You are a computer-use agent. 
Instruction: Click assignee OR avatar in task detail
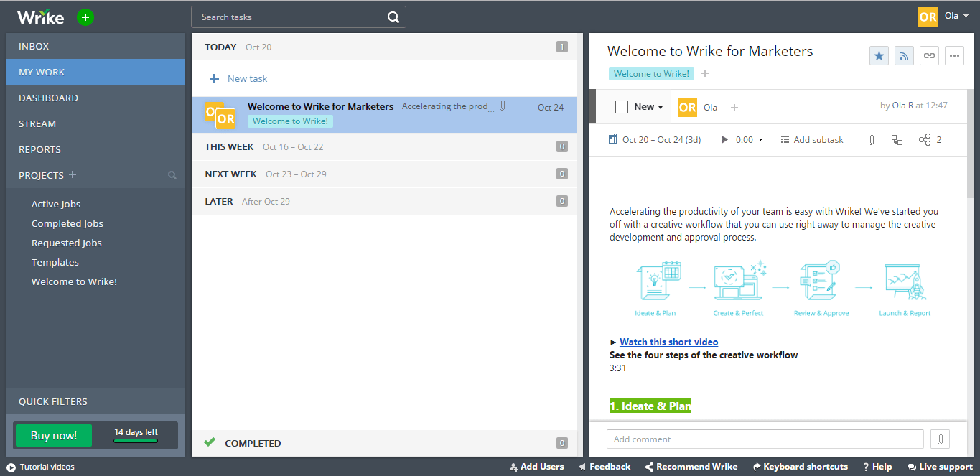pos(687,107)
